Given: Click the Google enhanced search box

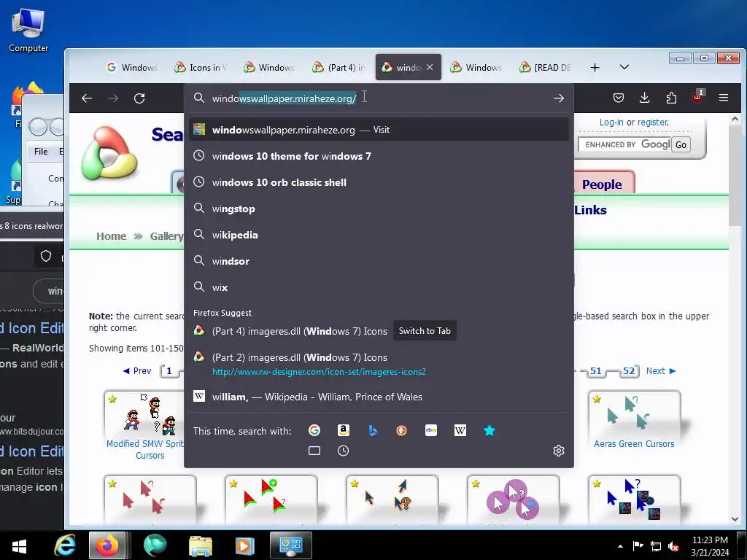Looking at the screenshot, I should [624, 145].
